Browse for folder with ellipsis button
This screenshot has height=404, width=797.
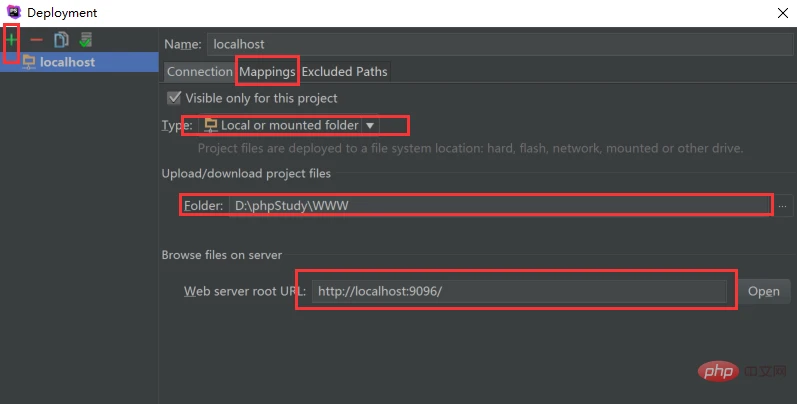[x=782, y=206]
